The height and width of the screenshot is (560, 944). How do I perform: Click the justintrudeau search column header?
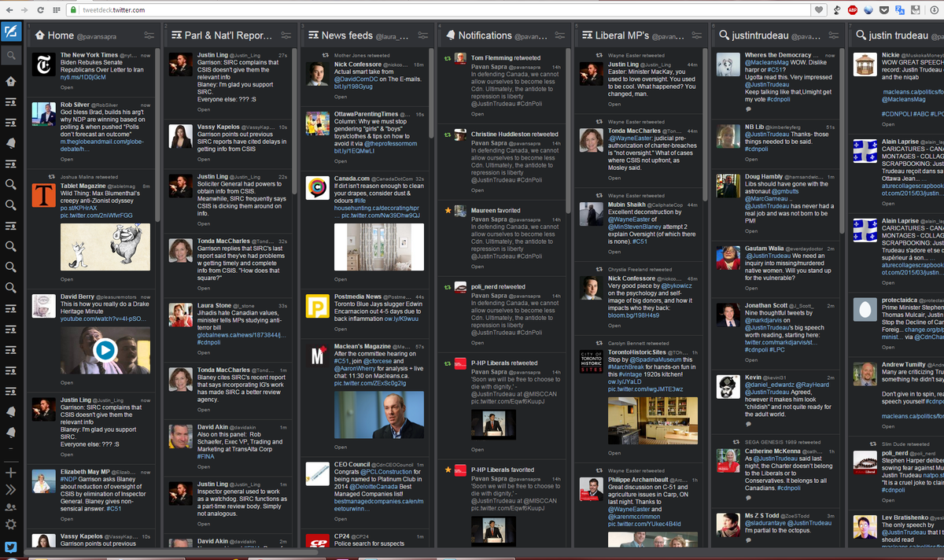pyautogui.click(x=760, y=35)
